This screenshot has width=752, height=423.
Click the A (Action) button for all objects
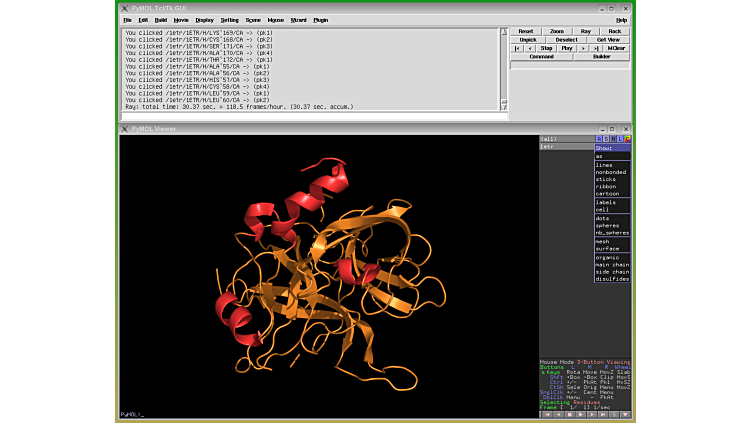point(598,139)
